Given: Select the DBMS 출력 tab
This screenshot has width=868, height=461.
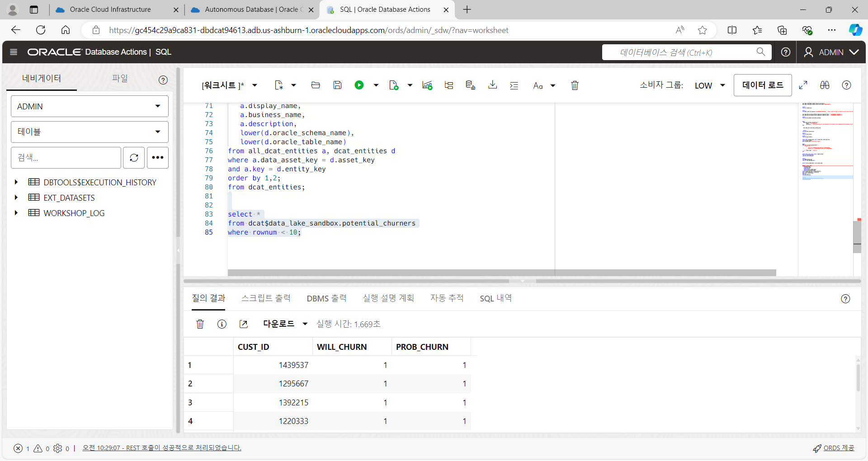Looking at the screenshot, I should coord(326,298).
